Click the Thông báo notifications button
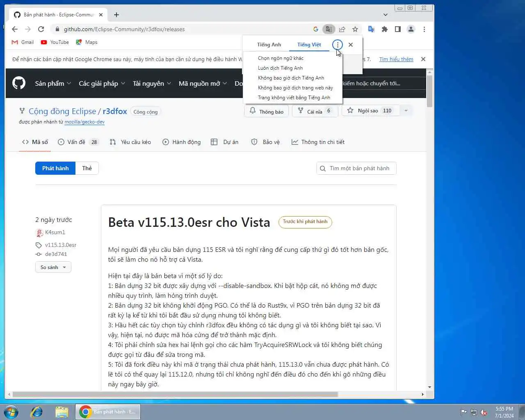525x420 pixels. (267, 112)
